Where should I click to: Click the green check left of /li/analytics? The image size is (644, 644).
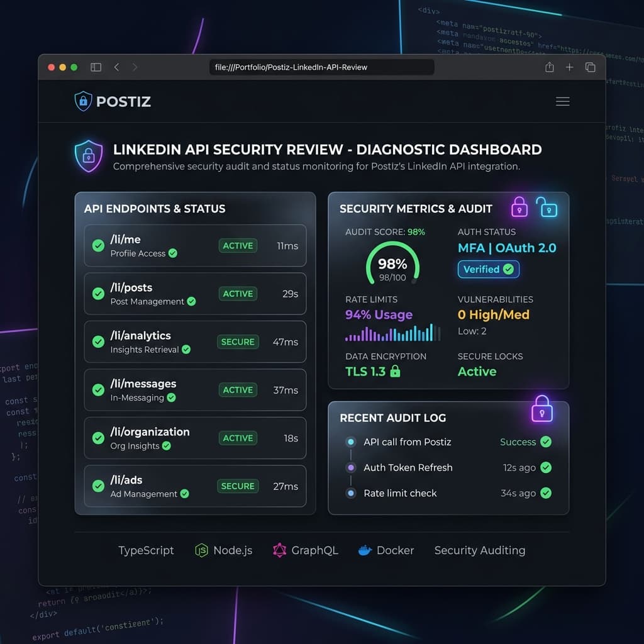pyautogui.click(x=98, y=341)
